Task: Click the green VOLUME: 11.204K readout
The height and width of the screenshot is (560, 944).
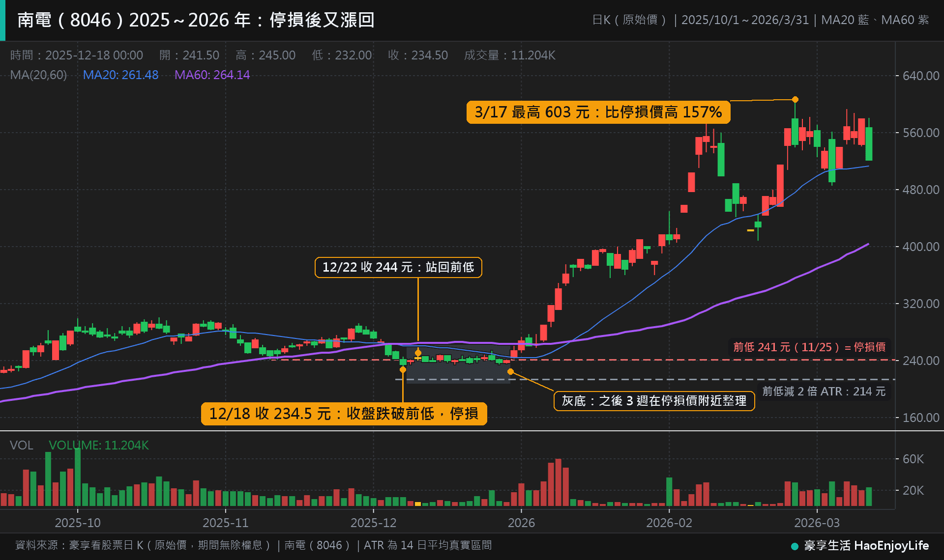Action: pyautogui.click(x=98, y=445)
